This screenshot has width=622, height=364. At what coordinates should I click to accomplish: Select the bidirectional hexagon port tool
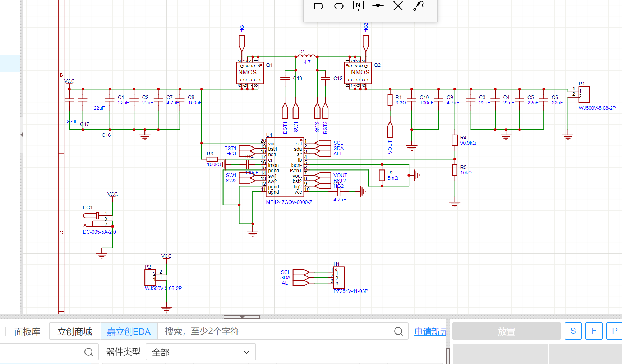pos(338,6)
